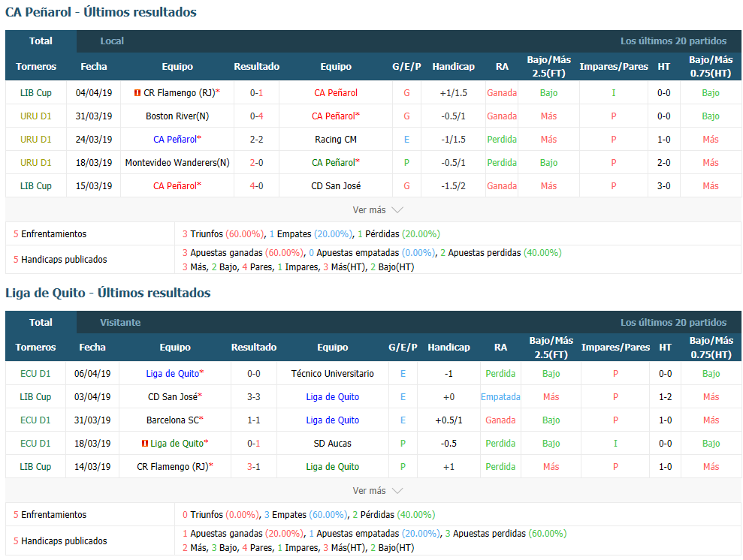Select the Total tab in Liga de Quito section
The width and height of the screenshot is (743, 560).
[41, 322]
